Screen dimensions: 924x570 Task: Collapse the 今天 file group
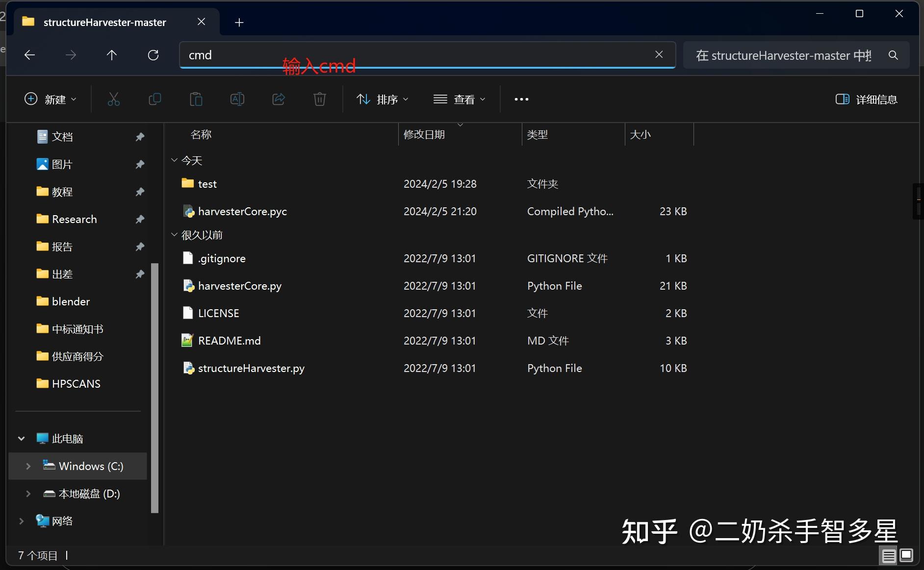pyautogui.click(x=174, y=160)
